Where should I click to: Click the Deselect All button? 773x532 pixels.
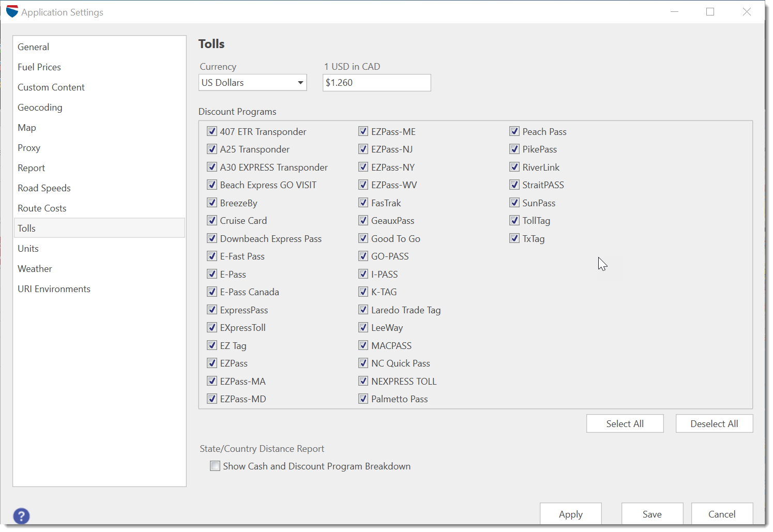714,423
